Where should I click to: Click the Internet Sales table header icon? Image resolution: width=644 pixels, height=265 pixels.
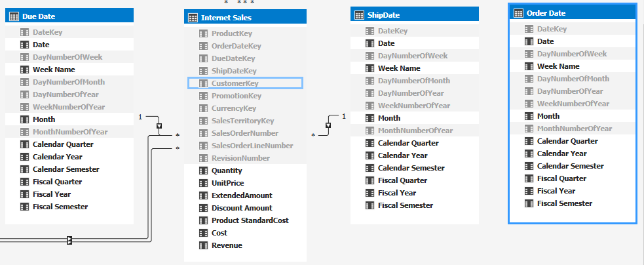tap(193, 18)
